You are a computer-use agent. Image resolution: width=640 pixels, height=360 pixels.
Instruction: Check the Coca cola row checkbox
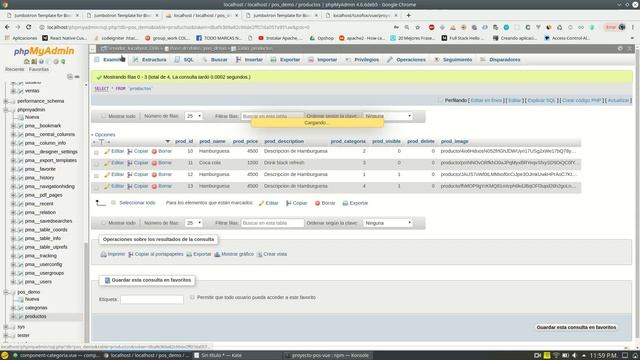coord(96,163)
